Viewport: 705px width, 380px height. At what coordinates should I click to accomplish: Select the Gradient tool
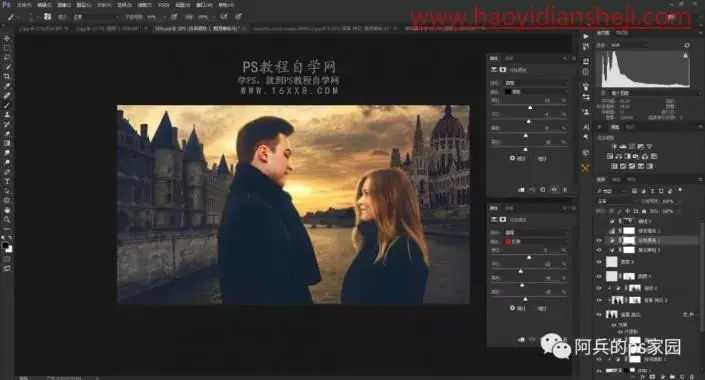point(7,143)
